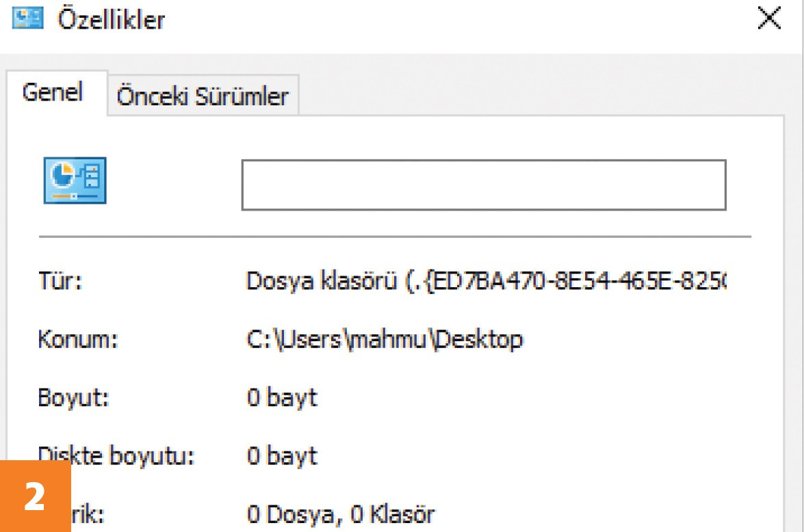Close the Özellikler dialog
This screenshot has width=804, height=532.
click(769, 18)
